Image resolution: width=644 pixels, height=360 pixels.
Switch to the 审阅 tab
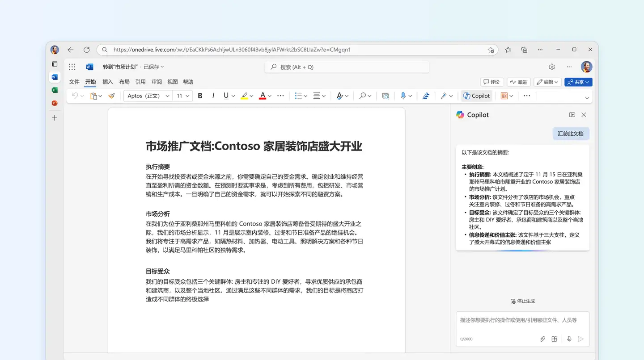157,82
